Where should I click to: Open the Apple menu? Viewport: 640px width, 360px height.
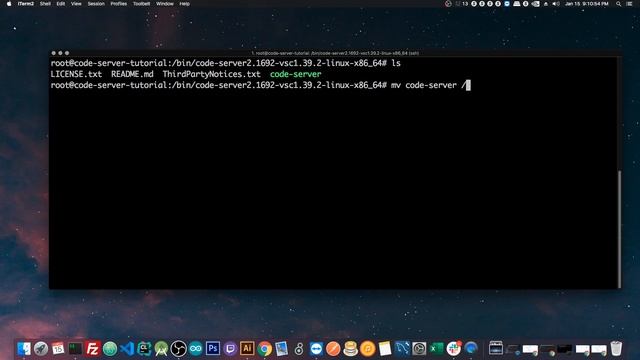(x=9, y=4)
